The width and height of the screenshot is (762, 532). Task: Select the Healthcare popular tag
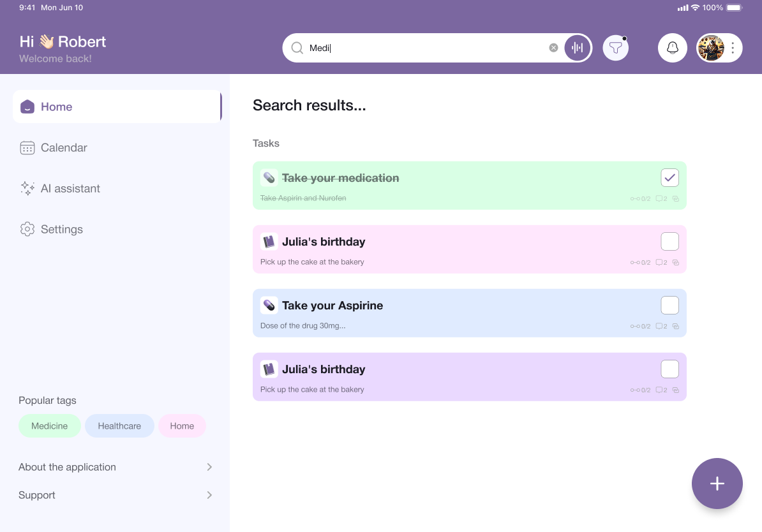(x=119, y=426)
